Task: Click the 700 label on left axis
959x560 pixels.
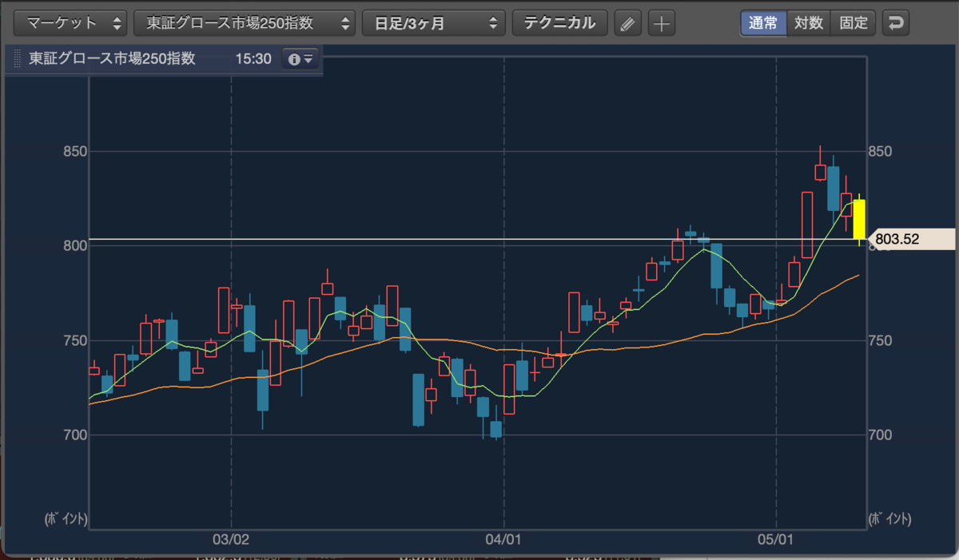Action: [74, 435]
